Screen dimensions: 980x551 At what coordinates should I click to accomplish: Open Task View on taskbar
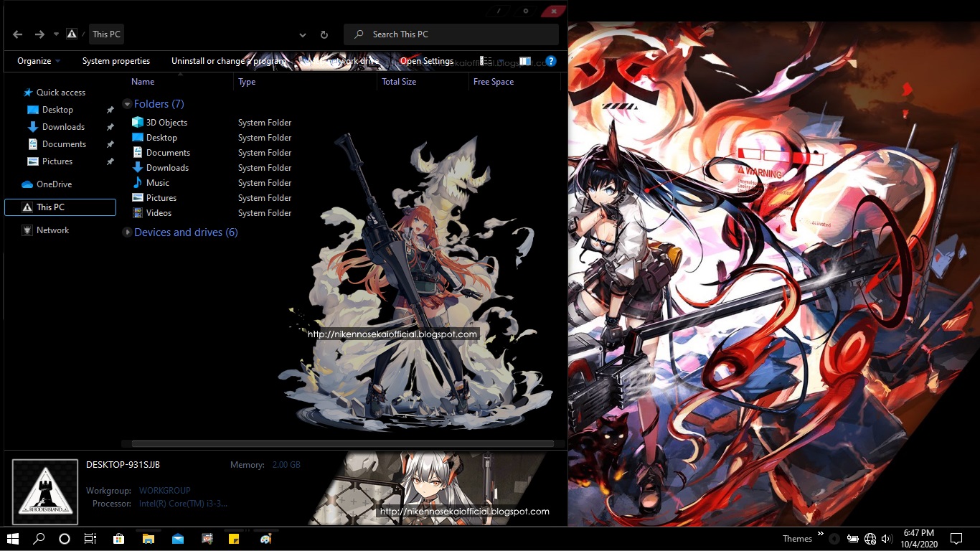pos(90,538)
